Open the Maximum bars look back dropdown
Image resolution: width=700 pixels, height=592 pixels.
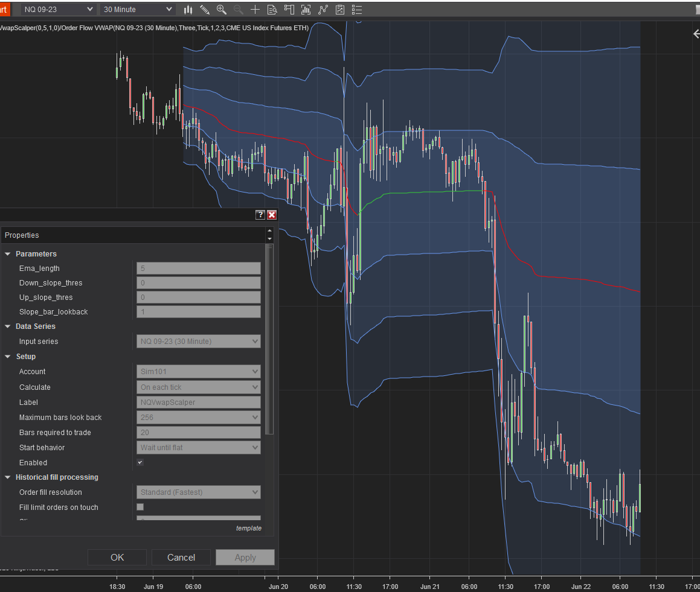point(198,418)
